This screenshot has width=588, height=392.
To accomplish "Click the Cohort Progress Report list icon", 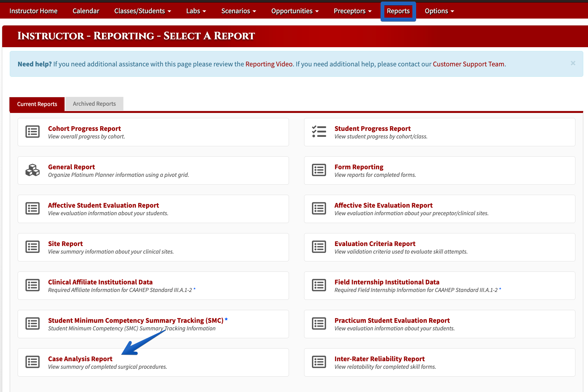I will (x=32, y=132).
